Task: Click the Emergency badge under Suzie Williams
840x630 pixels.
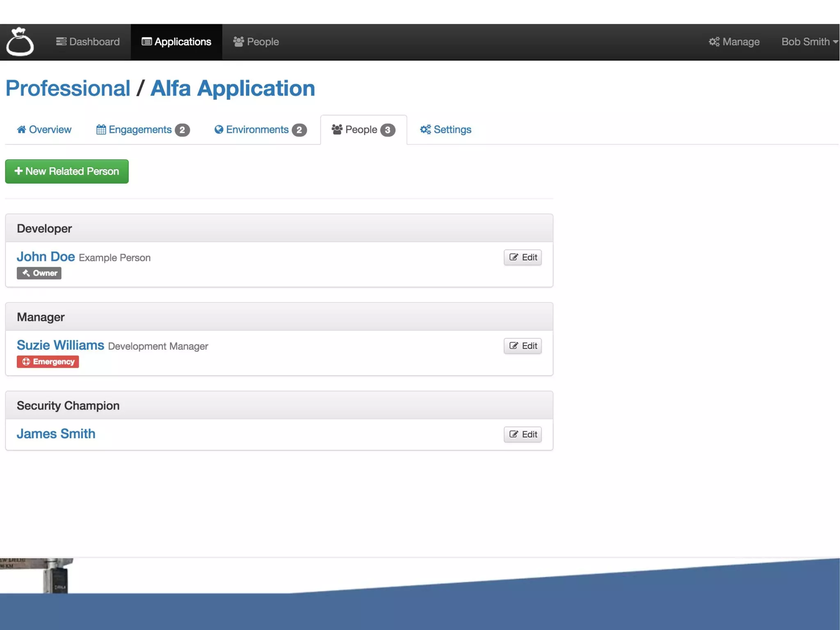Action: (48, 362)
